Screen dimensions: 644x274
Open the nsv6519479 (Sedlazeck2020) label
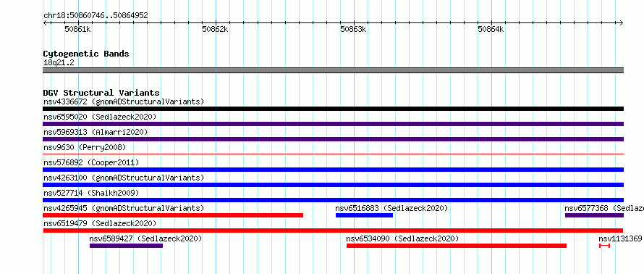tap(100, 223)
